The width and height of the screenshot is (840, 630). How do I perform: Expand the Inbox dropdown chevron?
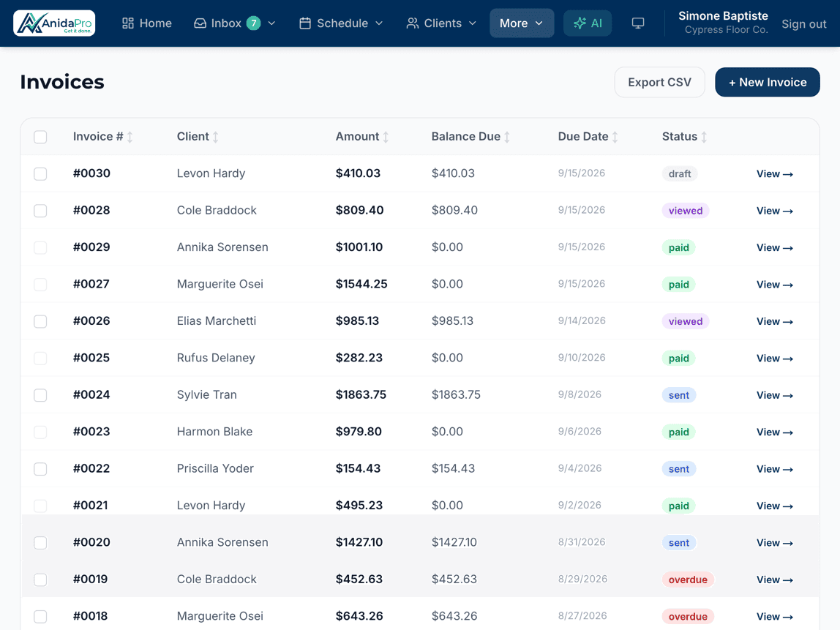coord(271,23)
